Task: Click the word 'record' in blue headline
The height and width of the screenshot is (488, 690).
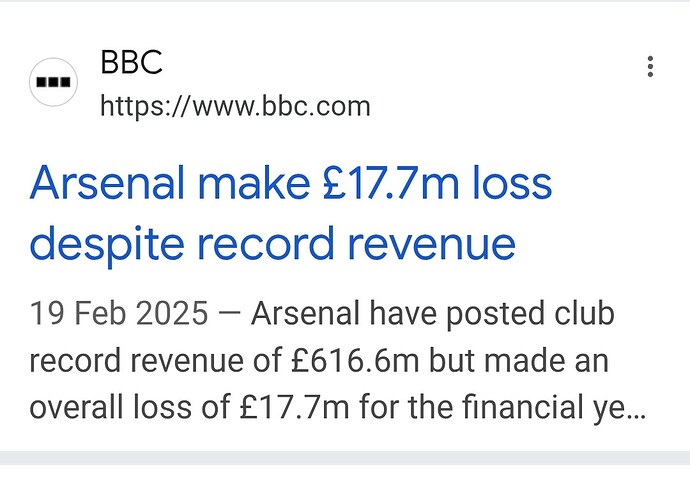Action: click(x=265, y=245)
